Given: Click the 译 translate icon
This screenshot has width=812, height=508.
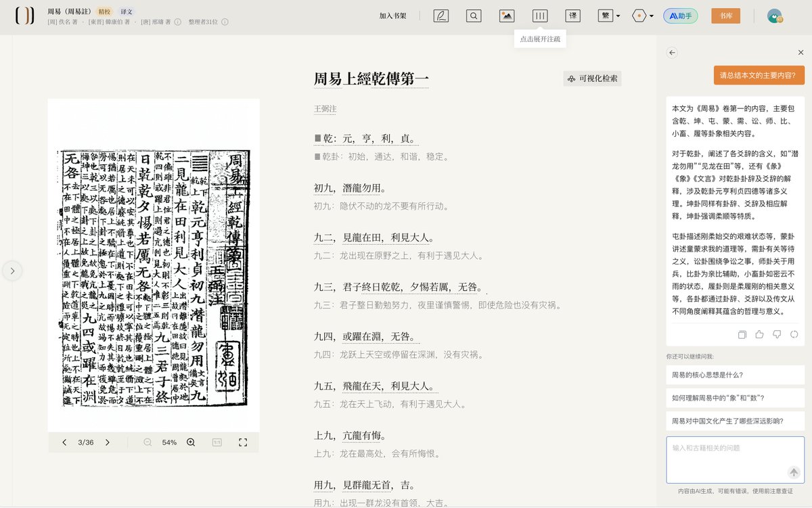Looking at the screenshot, I should pyautogui.click(x=572, y=16).
